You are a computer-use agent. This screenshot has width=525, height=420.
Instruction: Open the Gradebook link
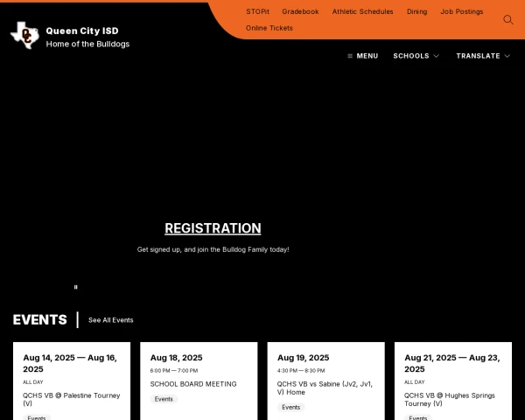tap(300, 11)
